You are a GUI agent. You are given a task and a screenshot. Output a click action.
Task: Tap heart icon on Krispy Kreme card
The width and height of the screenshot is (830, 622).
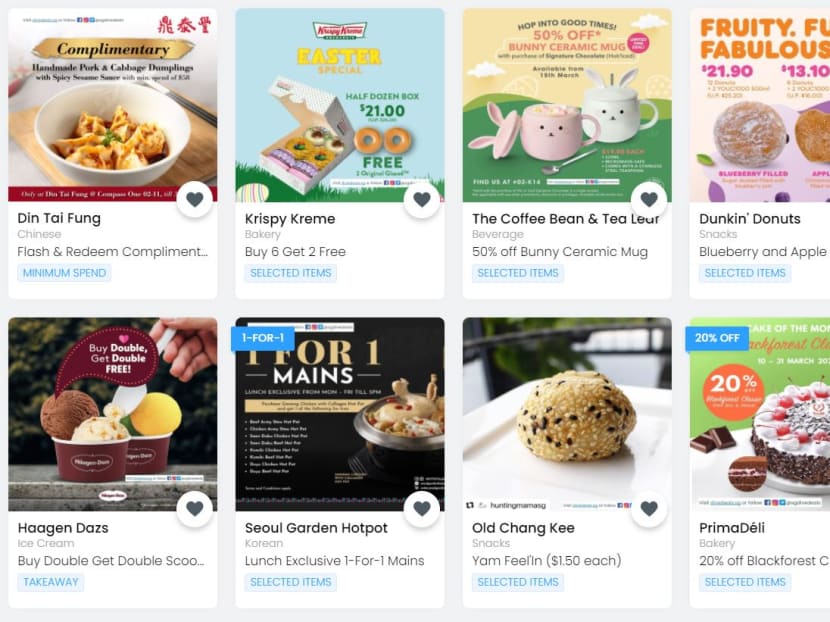pyautogui.click(x=422, y=200)
